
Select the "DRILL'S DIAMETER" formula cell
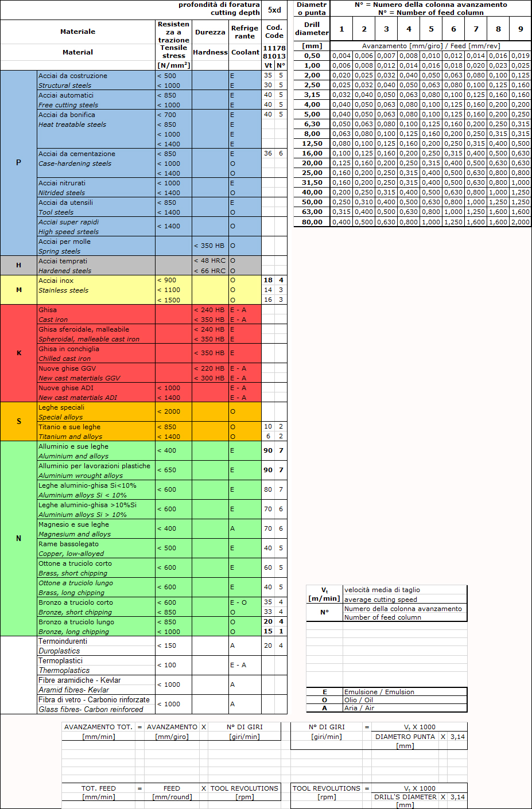pos(405,797)
